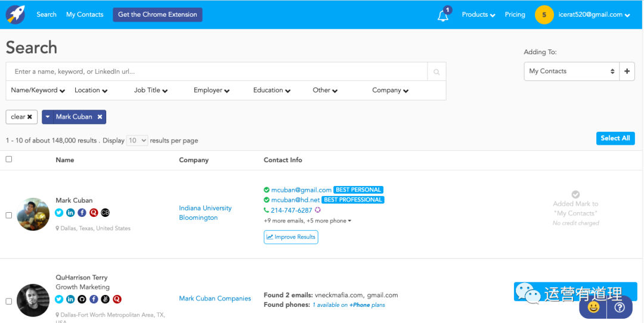Open Mark Cuban's Twitter profile icon
644x323 pixels.
pos(59,213)
